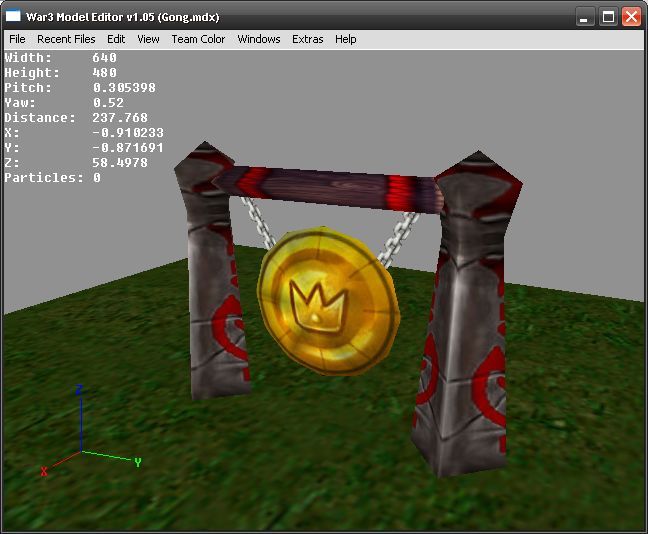Click the crown emblem on the gong
The image size is (648, 534).
(317, 305)
